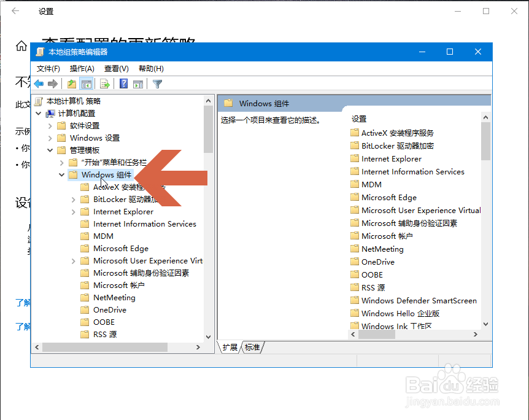Click the Up one level folder icon
Viewport: 529px width, 420px height.
click(x=72, y=84)
